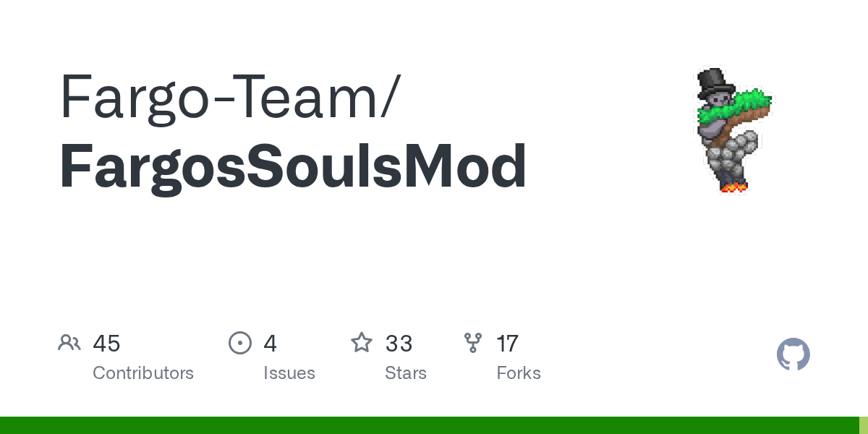Click the dark green language bar

coord(427,425)
